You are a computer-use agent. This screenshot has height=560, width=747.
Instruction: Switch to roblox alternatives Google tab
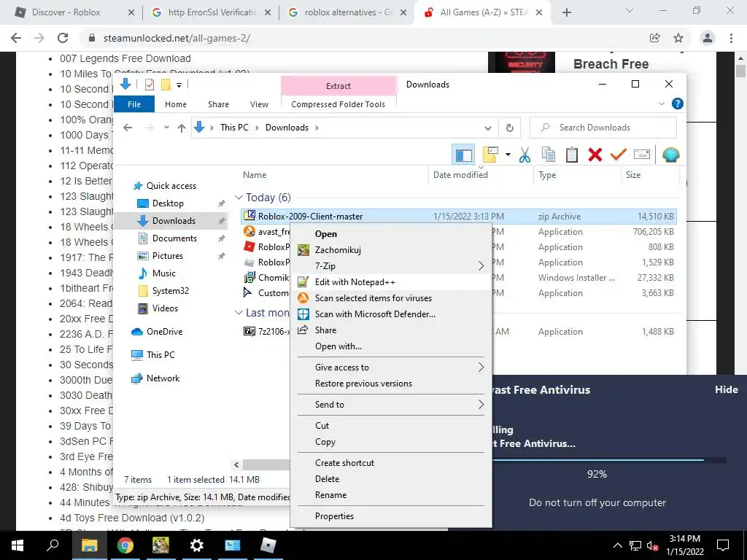click(348, 12)
